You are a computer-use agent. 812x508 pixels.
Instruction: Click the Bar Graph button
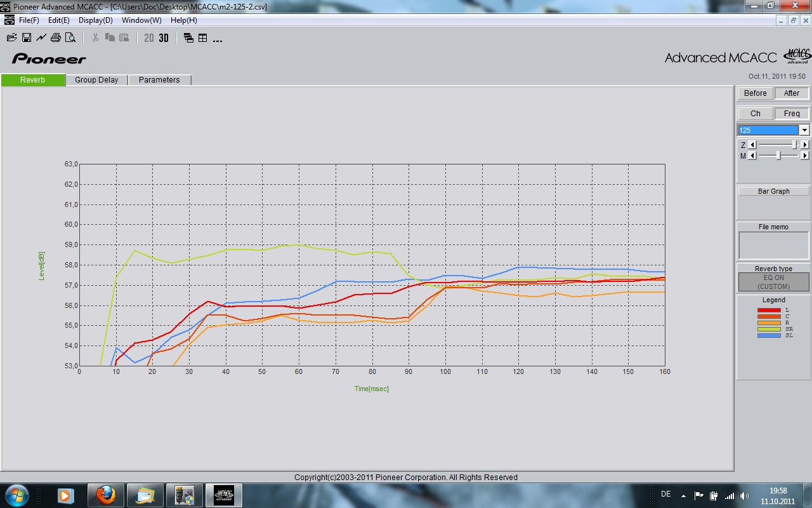click(773, 191)
